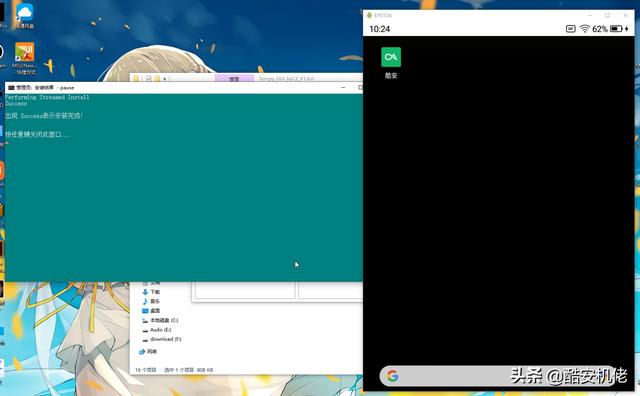Tap the Google logo in search bar
640x396 pixels.
tap(393, 376)
